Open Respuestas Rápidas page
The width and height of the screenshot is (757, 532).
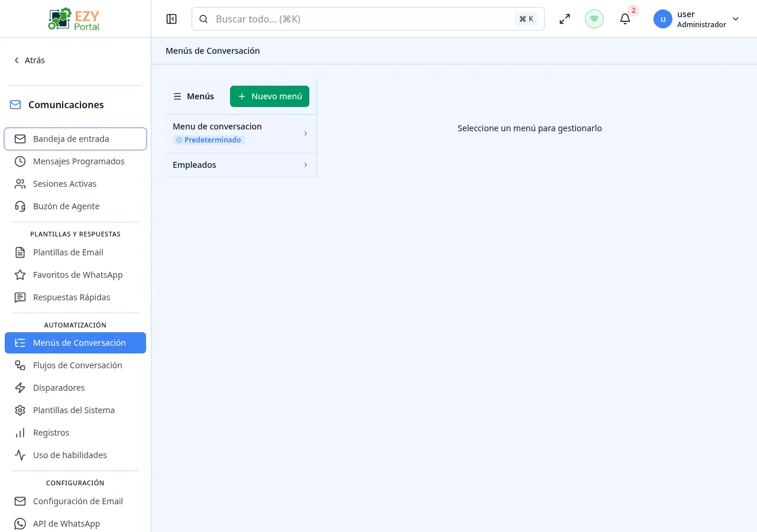(x=75, y=297)
